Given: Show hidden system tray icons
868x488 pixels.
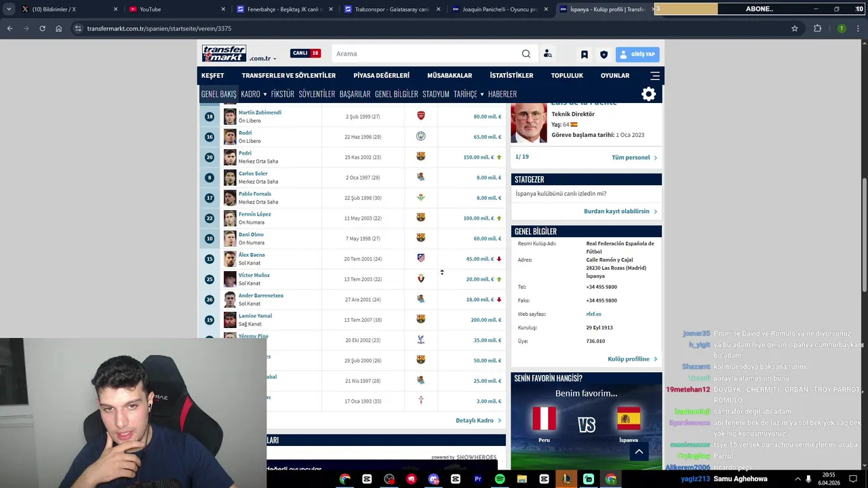Looking at the screenshot, I should point(797,479).
